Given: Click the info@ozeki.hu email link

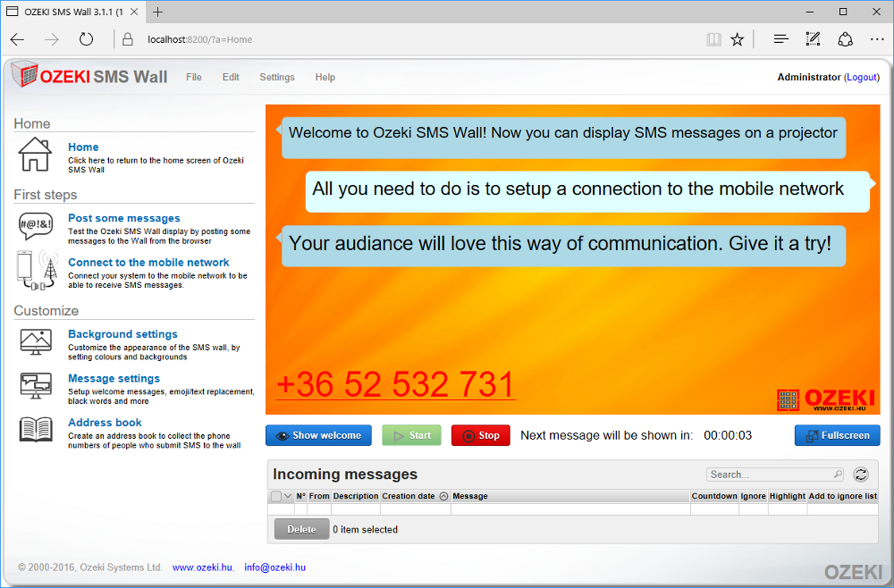Looking at the screenshot, I should [274, 567].
